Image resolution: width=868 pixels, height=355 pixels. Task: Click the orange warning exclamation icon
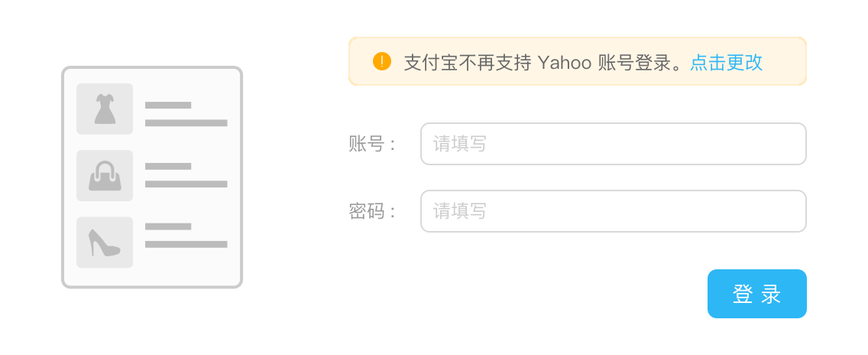click(382, 61)
